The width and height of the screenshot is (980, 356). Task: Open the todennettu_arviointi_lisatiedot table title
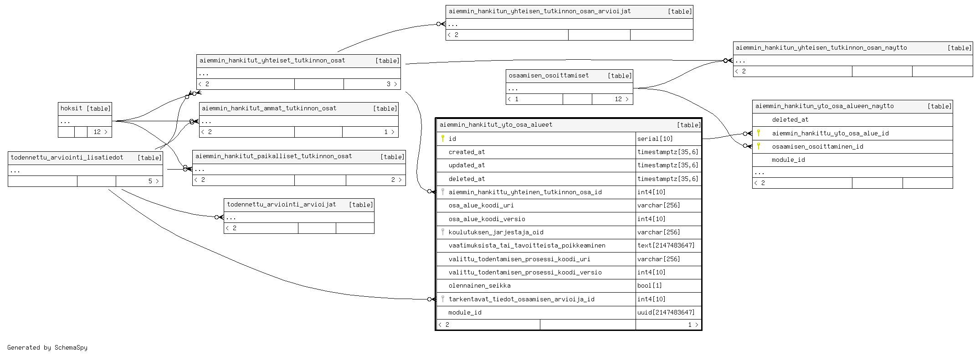[67, 157]
